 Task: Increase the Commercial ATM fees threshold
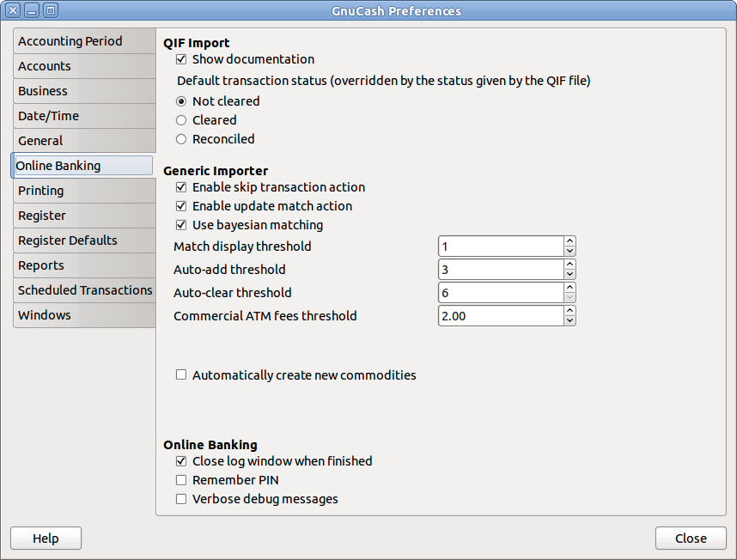(569, 311)
